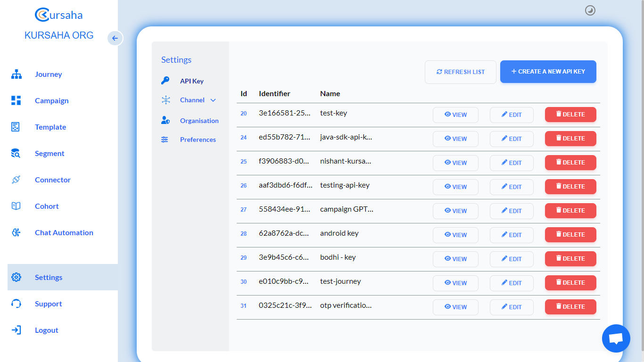644x362 pixels.
Task: Click identifier 3e166581-25...
Action: pyautogui.click(x=285, y=113)
